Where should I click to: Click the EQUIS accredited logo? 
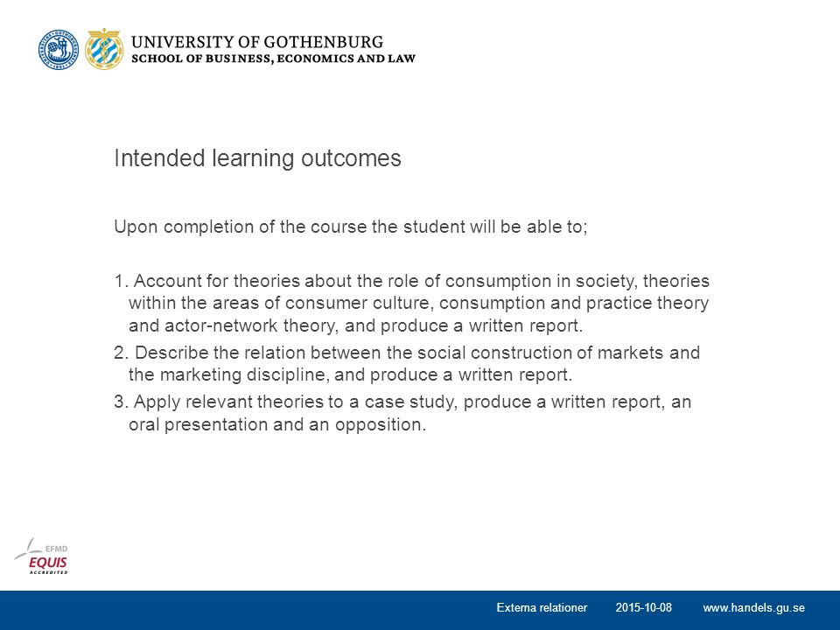[41, 556]
